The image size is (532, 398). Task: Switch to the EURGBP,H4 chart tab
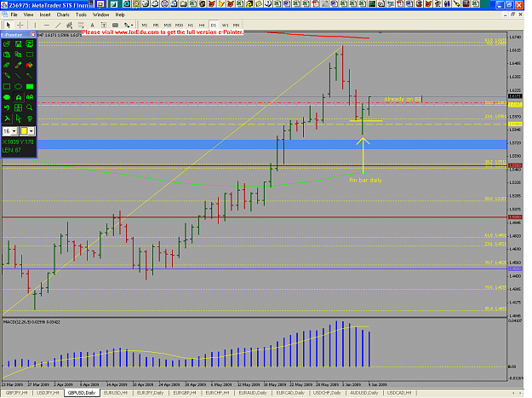tap(185, 393)
